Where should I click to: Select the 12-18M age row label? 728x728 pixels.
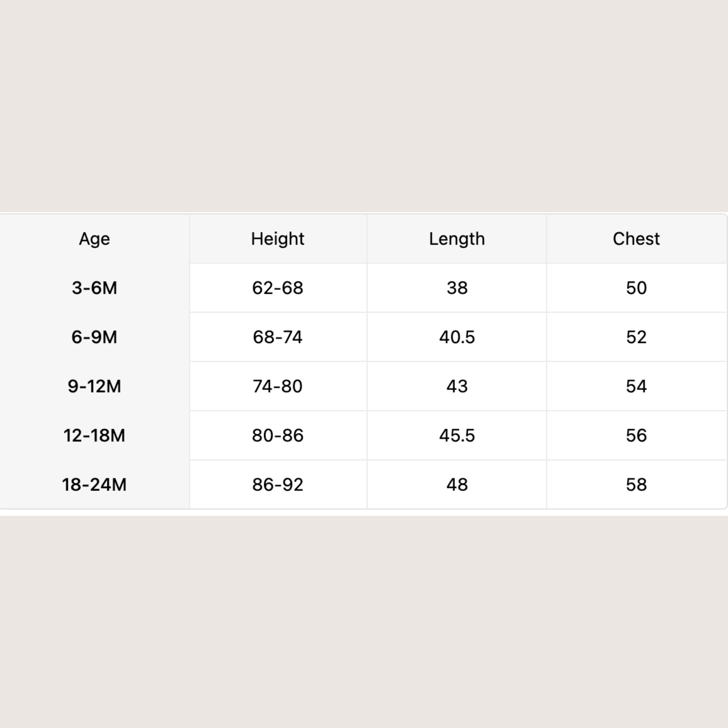pyautogui.click(x=94, y=435)
